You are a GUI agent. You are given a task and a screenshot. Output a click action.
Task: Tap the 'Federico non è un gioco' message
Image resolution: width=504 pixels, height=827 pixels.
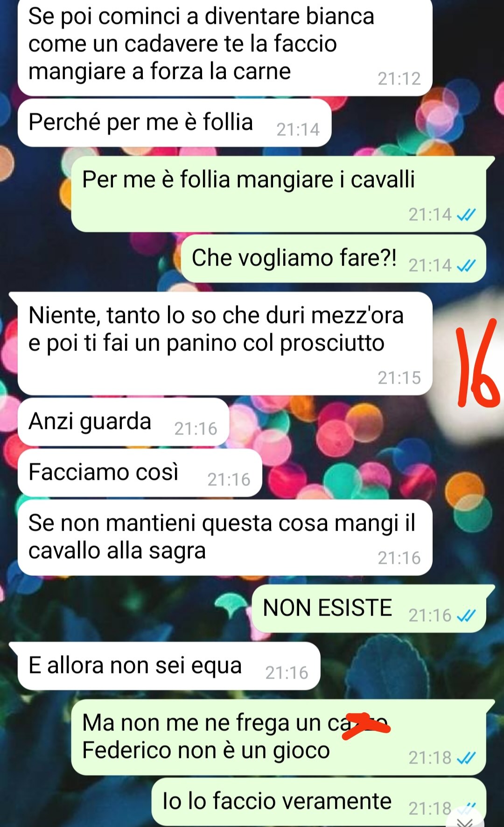click(279, 737)
